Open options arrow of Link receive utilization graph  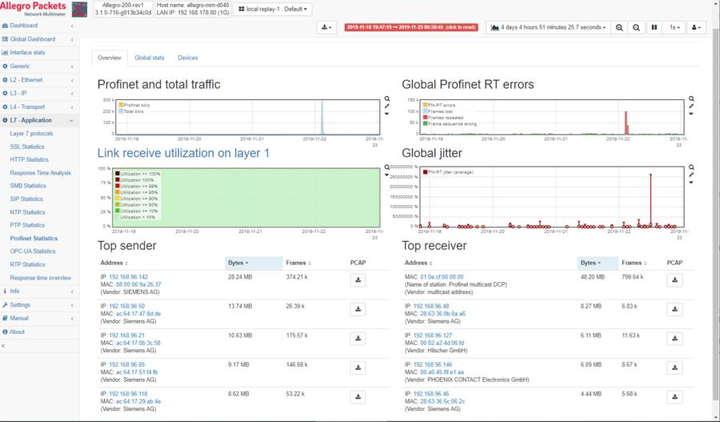(387, 175)
